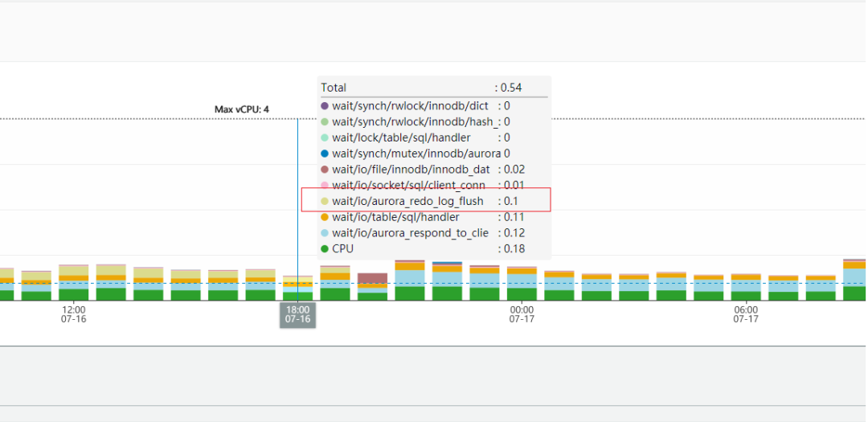Click the Max vCPU: 4 label
This screenshot has height=422, width=868.
click(241, 109)
